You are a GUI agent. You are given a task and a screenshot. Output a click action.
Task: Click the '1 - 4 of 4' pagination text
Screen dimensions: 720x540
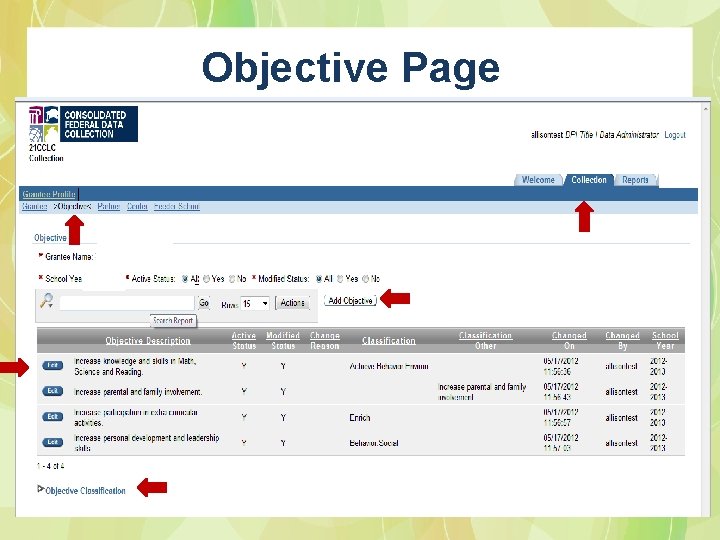click(51, 466)
